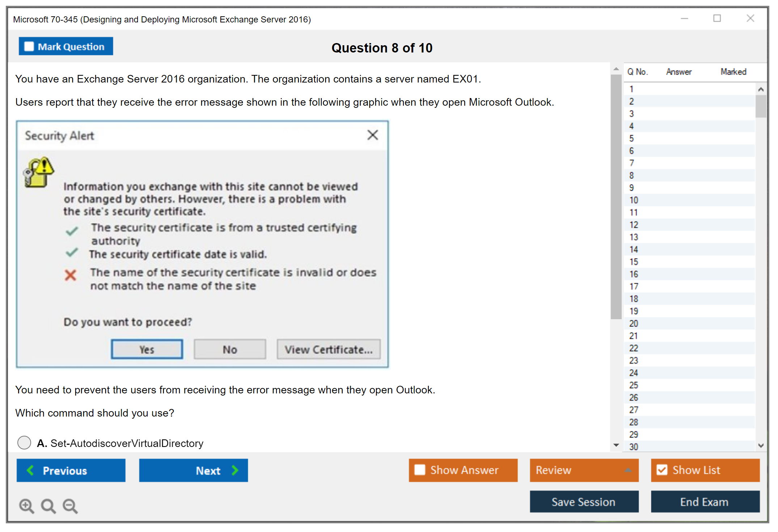Uncheck the Show List checkbox

click(x=662, y=470)
